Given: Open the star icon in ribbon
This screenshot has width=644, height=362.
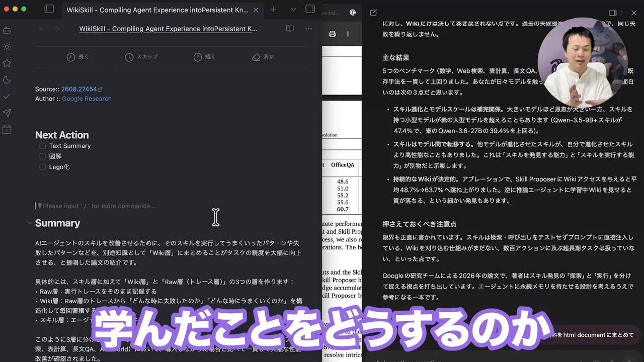Looking at the screenshot, I should coord(7,63).
